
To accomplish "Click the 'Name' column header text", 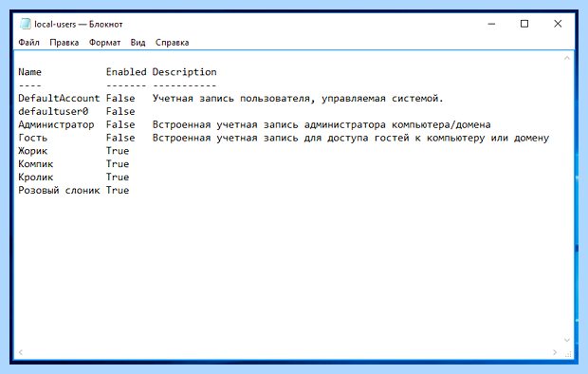I will (29, 72).
